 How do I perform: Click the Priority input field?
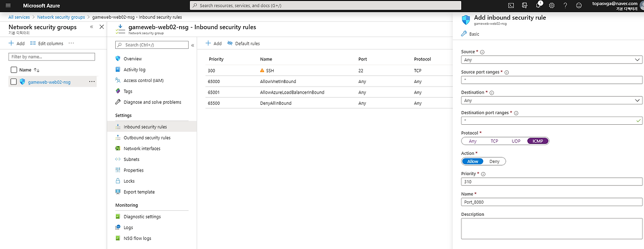coord(552,182)
